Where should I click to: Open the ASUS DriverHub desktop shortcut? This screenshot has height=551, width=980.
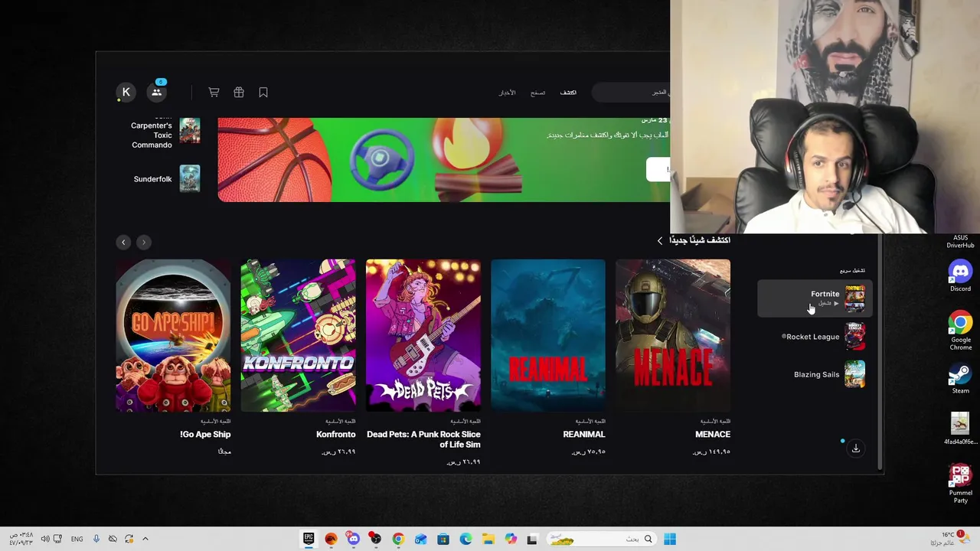point(960,241)
